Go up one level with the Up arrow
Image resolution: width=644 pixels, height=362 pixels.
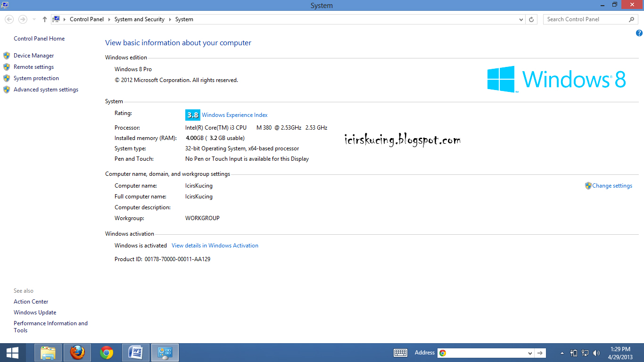click(45, 19)
